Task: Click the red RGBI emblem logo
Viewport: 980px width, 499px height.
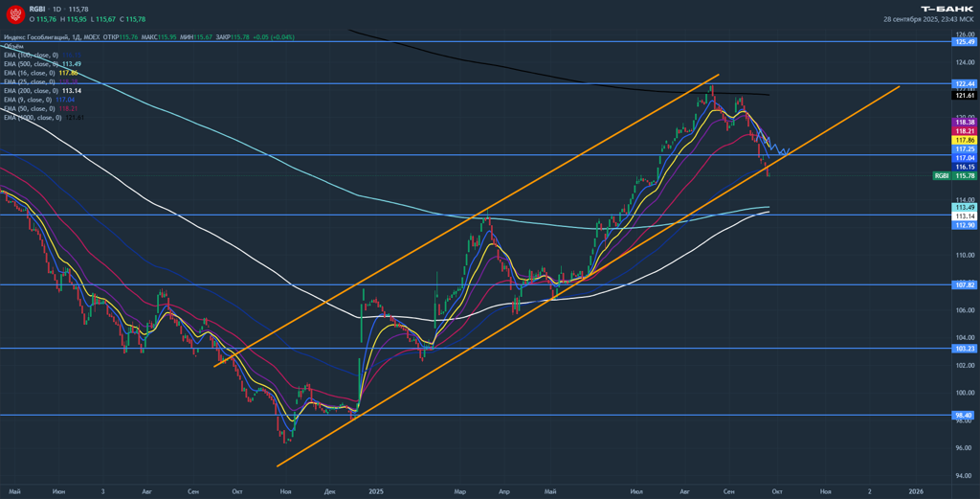Action: (15, 14)
